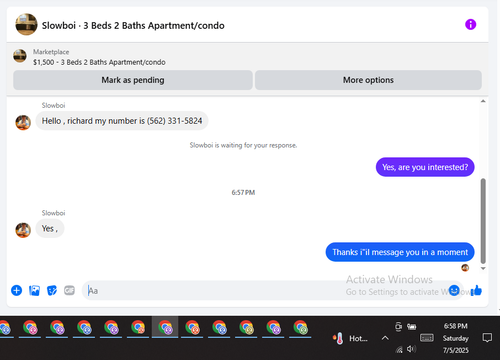This screenshot has width=500, height=360.
Task: Attach a photo using the image icon
Action: pyautogui.click(x=34, y=290)
